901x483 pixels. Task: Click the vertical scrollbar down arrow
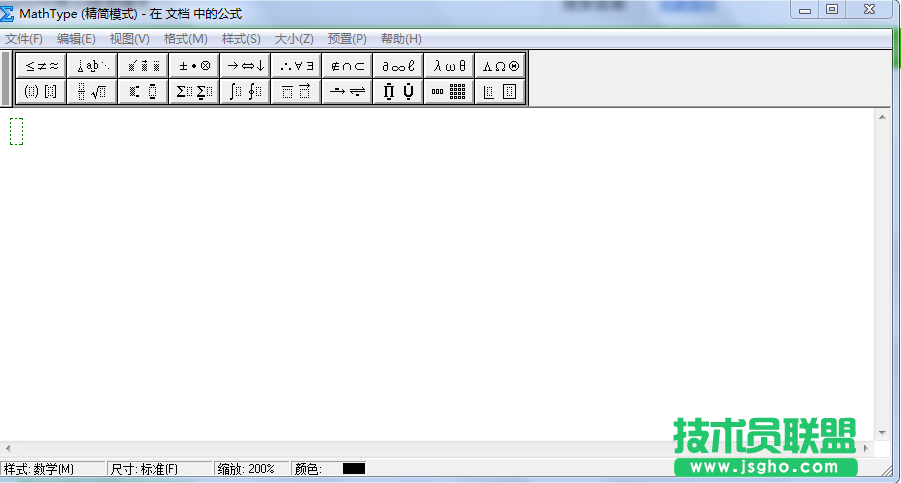click(882, 432)
